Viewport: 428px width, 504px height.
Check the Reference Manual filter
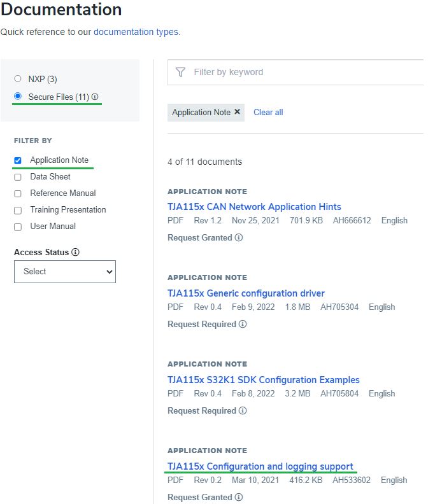(18, 193)
